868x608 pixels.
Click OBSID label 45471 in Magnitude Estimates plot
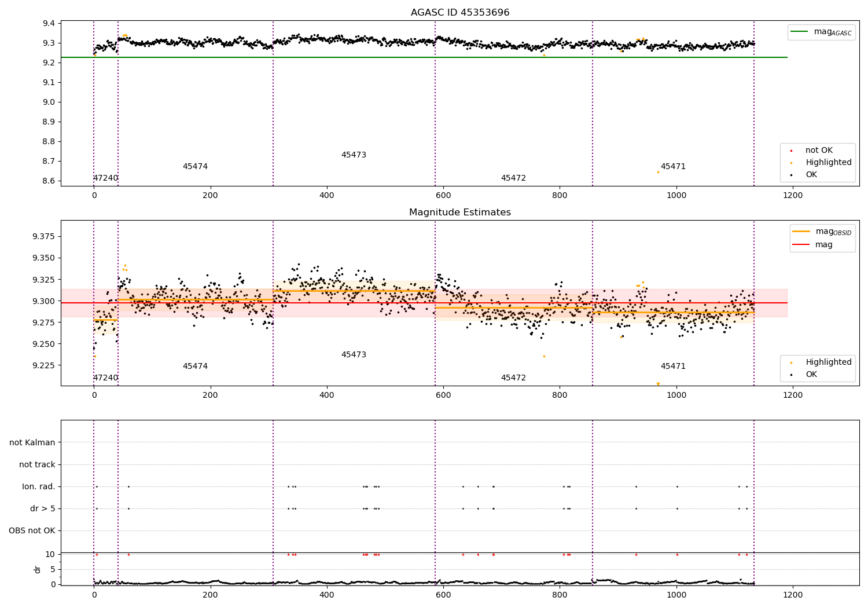point(673,367)
